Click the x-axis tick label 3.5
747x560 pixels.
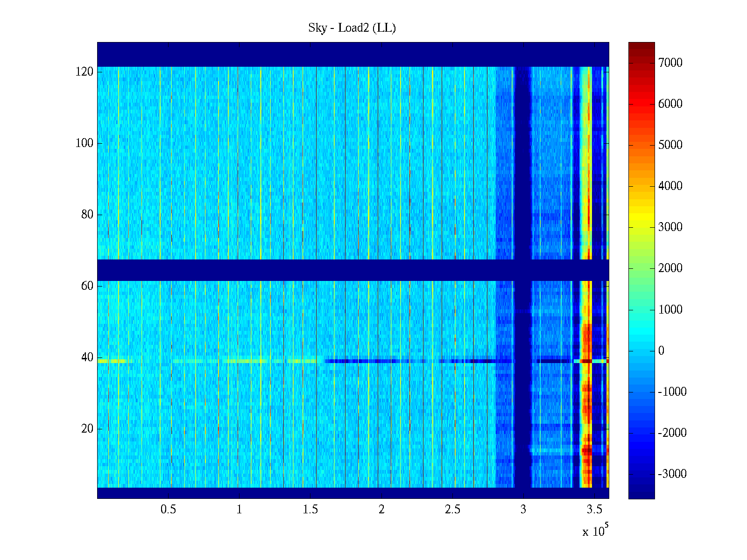pos(594,510)
